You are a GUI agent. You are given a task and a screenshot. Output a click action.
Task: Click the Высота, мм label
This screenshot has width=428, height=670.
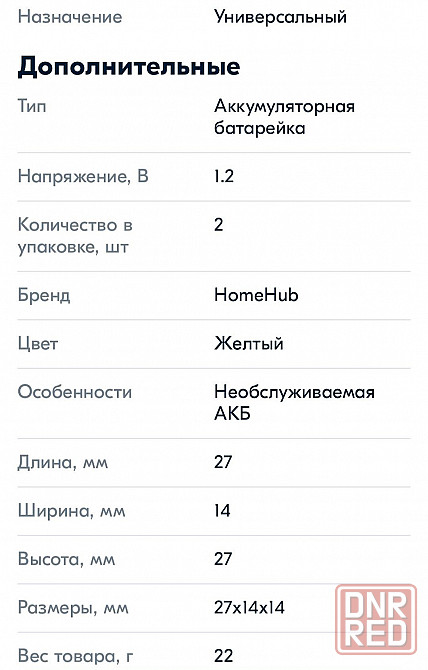[66, 559]
